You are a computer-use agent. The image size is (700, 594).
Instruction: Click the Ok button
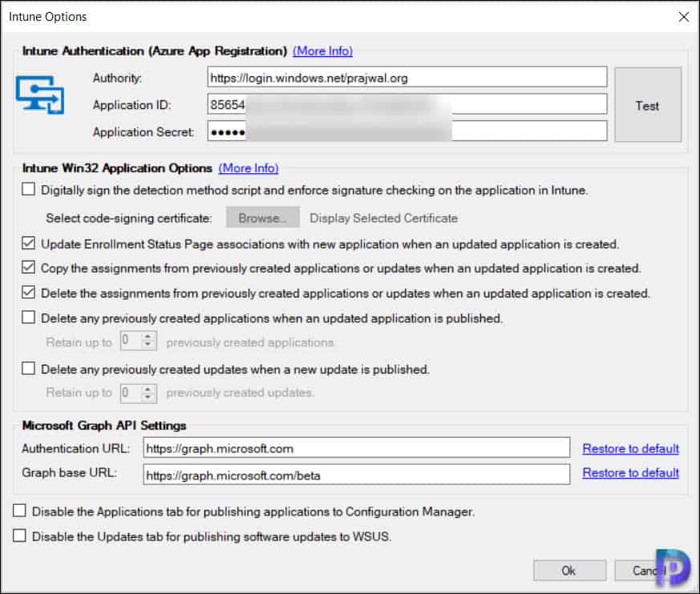coord(569,570)
